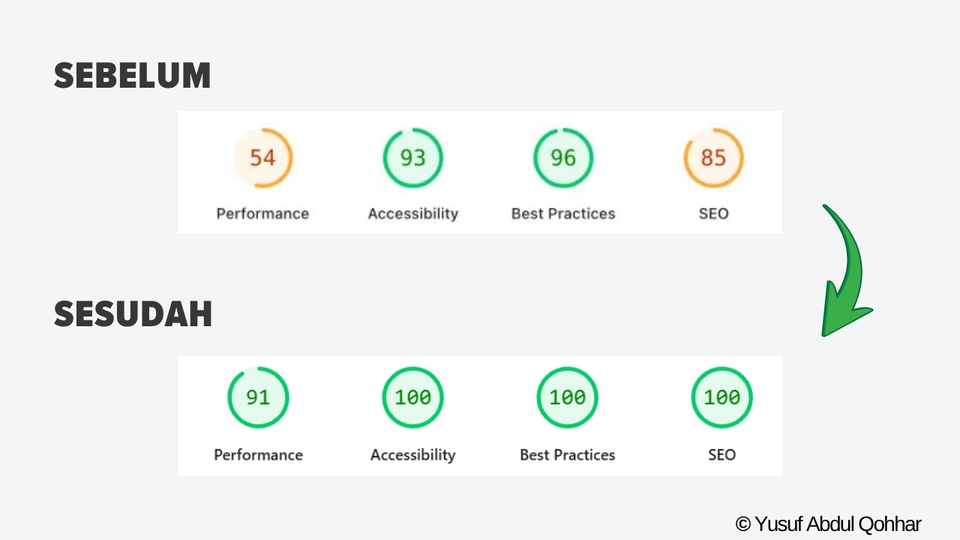Image resolution: width=960 pixels, height=540 pixels.
Task: Click the Performance label under score 54
Action: point(262,213)
